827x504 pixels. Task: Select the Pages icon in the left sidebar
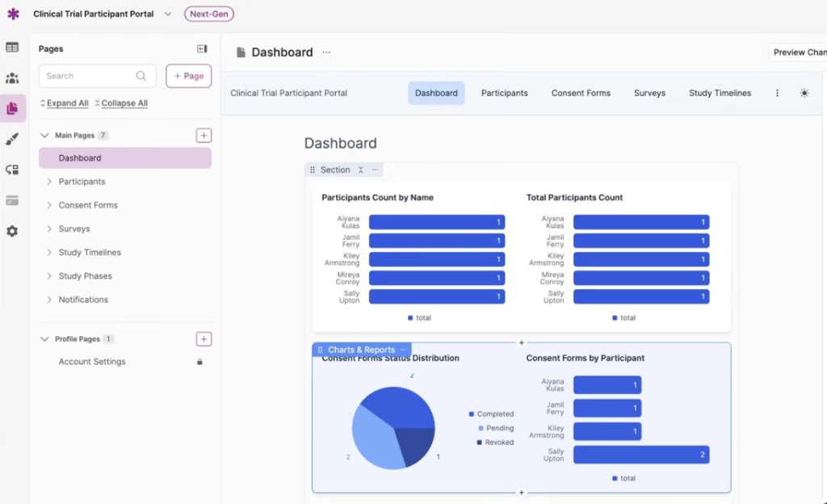tap(12, 107)
